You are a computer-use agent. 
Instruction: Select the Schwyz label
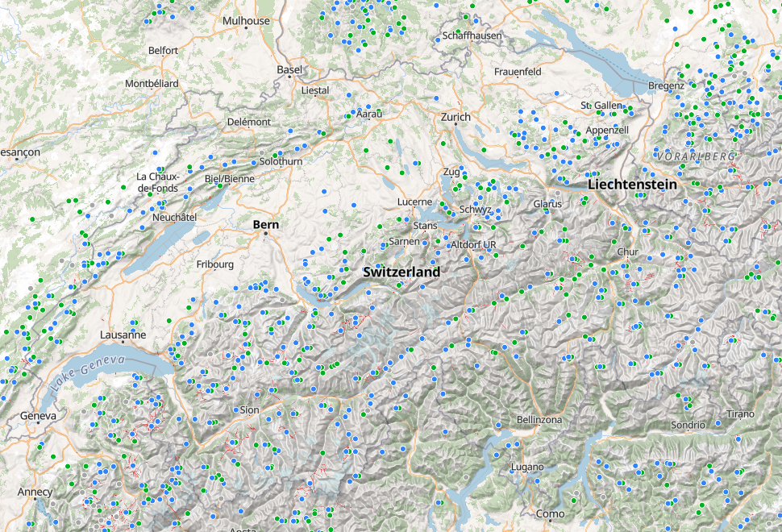pos(476,209)
